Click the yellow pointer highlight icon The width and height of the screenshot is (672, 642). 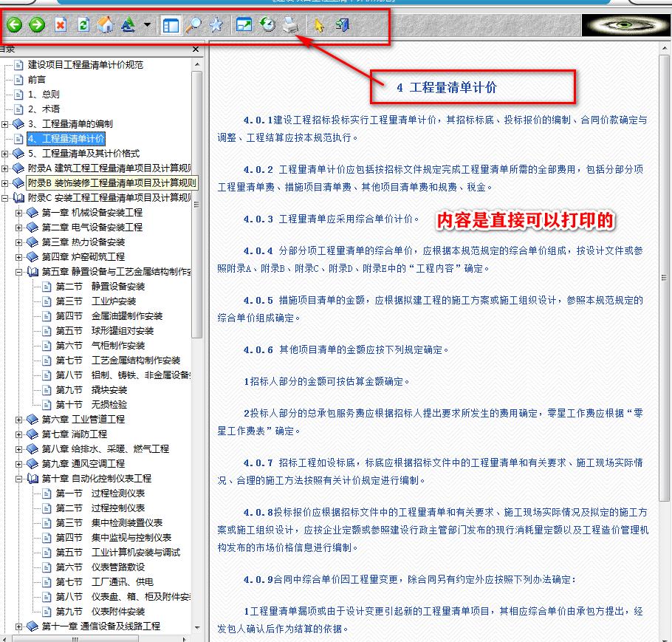319,25
